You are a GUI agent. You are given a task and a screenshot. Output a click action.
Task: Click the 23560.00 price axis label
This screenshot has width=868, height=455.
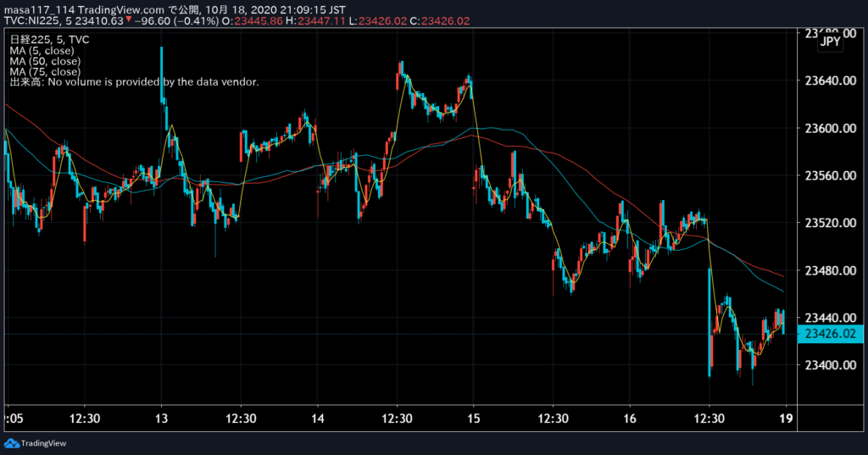(x=831, y=175)
